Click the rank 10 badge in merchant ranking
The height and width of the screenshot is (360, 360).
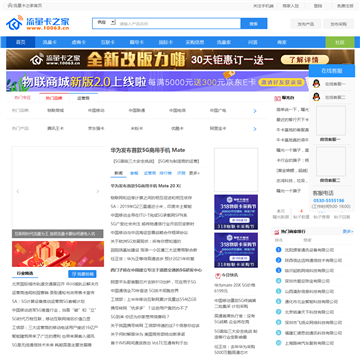point(279,343)
